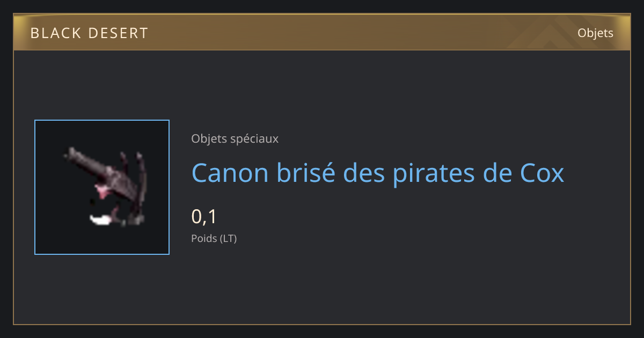
Task: Open the BLACK DESERT header title
Action: coord(90,33)
